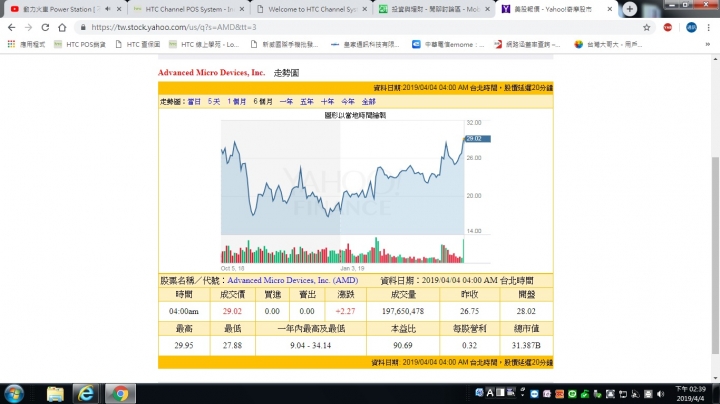
Task: Show more bookmarks via the overflow chevron
Action: 708,45
